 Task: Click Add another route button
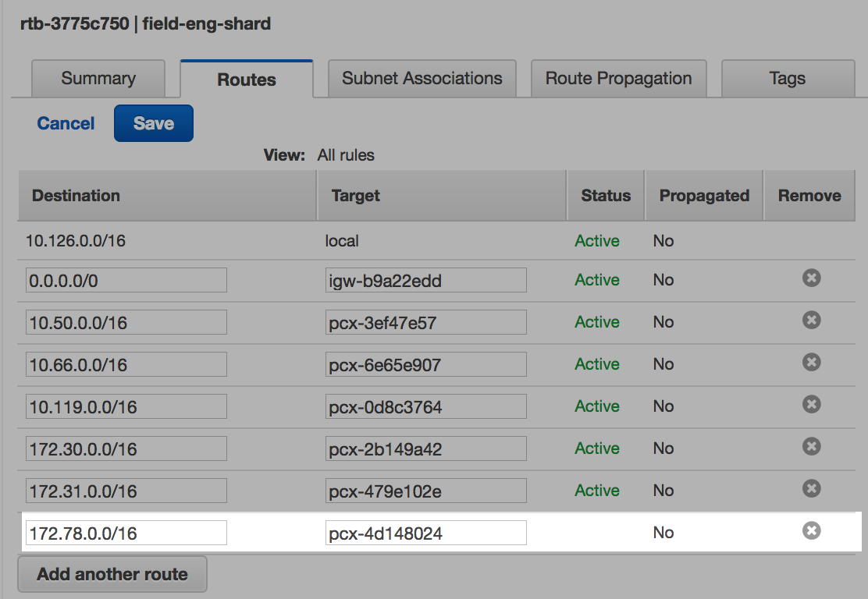pyautogui.click(x=112, y=575)
